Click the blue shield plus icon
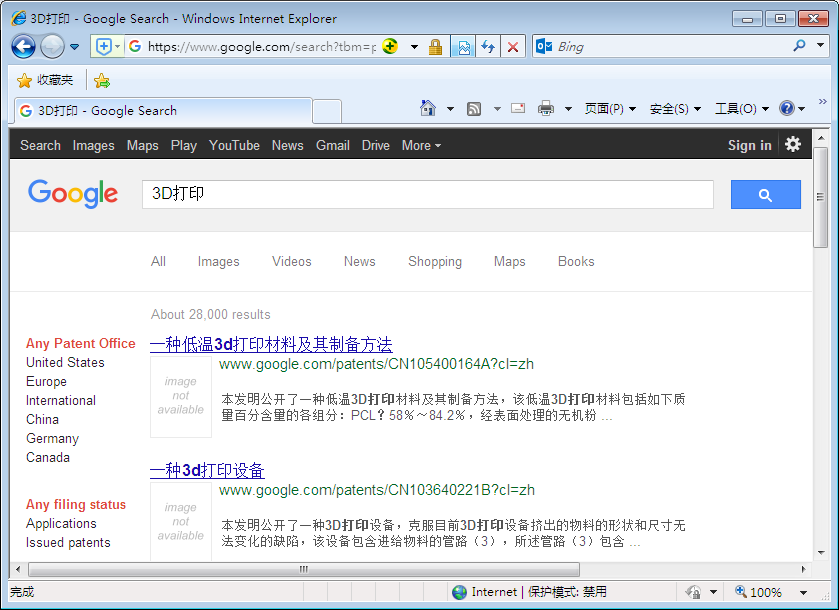839x610 pixels. (103, 47)
